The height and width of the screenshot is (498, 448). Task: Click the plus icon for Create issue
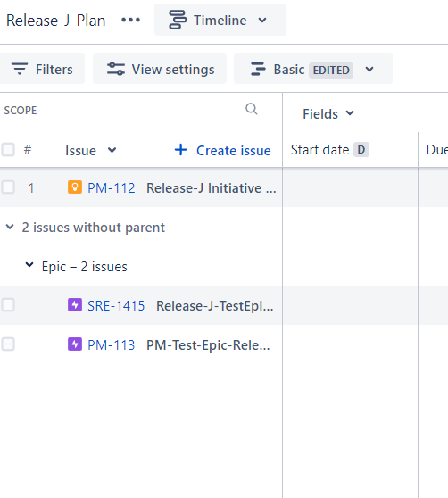click(180, 150)
